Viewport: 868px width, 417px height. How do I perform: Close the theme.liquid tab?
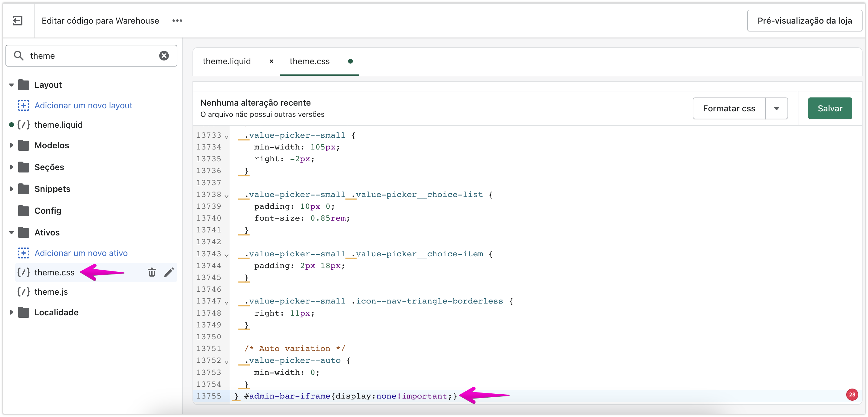pos(271,61)
